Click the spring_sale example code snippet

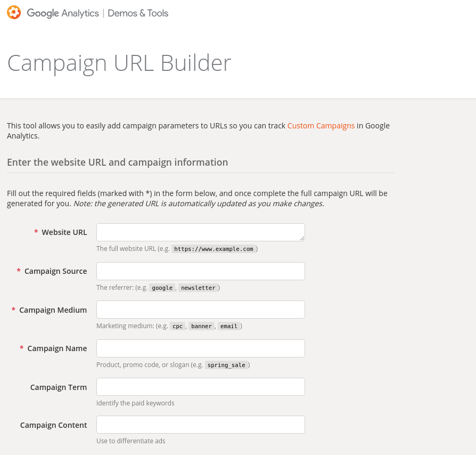(226, 365)
